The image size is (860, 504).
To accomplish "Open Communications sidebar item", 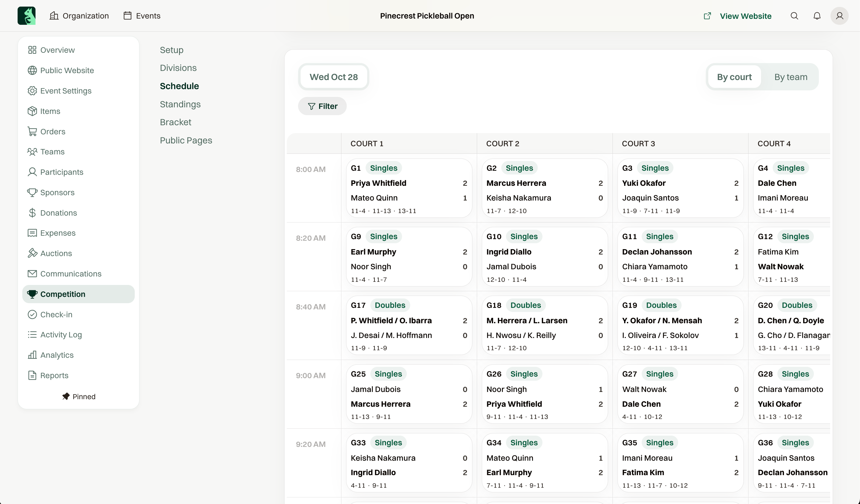I will [78, 274].
